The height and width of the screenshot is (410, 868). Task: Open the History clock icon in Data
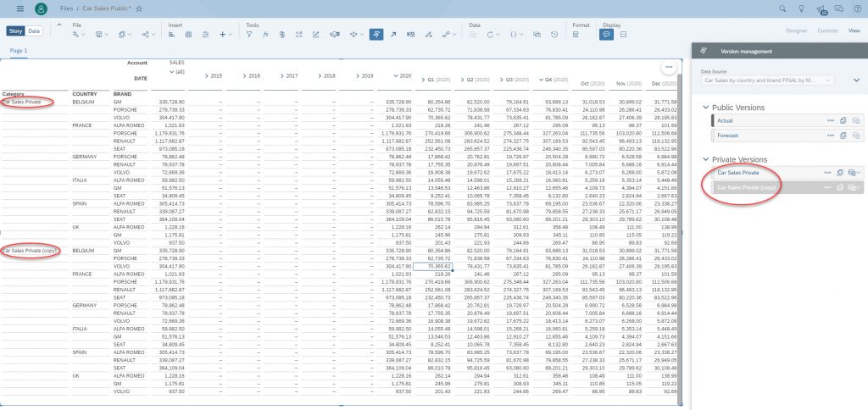pyautogui.click(x=554, y=34)
